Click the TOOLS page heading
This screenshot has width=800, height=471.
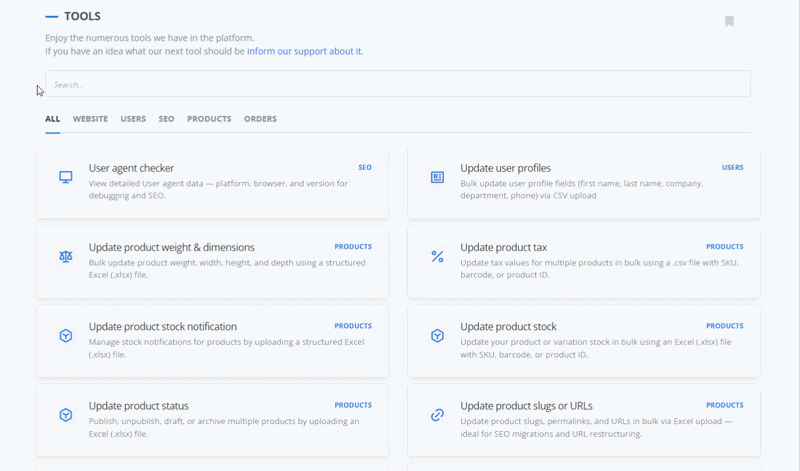pos(82,16)
